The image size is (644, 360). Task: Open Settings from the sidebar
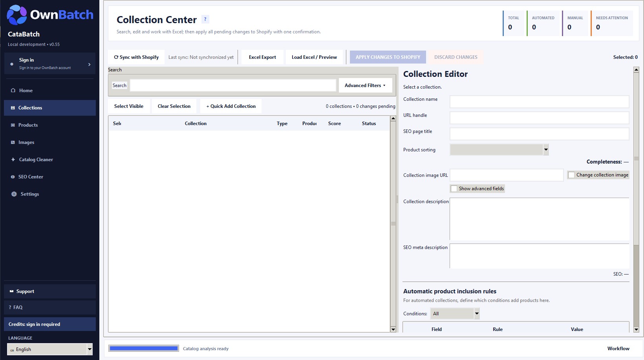pyautogui.click(x=50, y=194)
